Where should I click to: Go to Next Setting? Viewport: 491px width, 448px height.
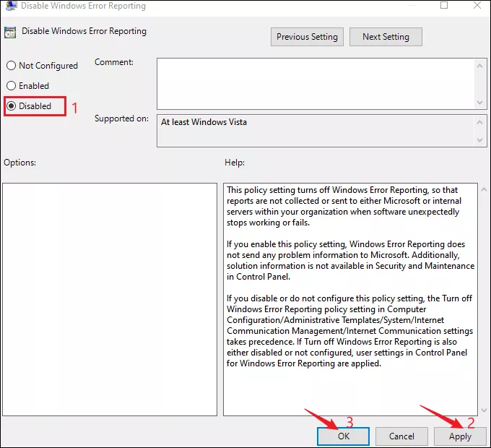click(x=386, y=37)
